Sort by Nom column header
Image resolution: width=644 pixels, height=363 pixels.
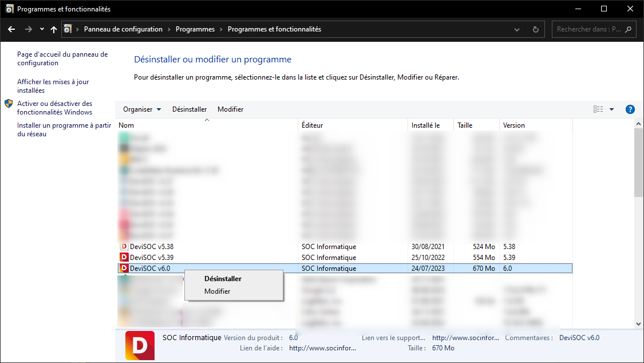pos(207,125)
